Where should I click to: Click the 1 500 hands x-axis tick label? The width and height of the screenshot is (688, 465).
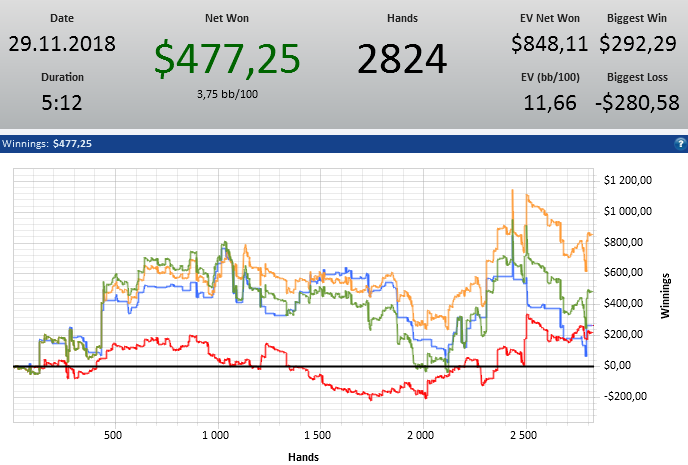point(317,435)
